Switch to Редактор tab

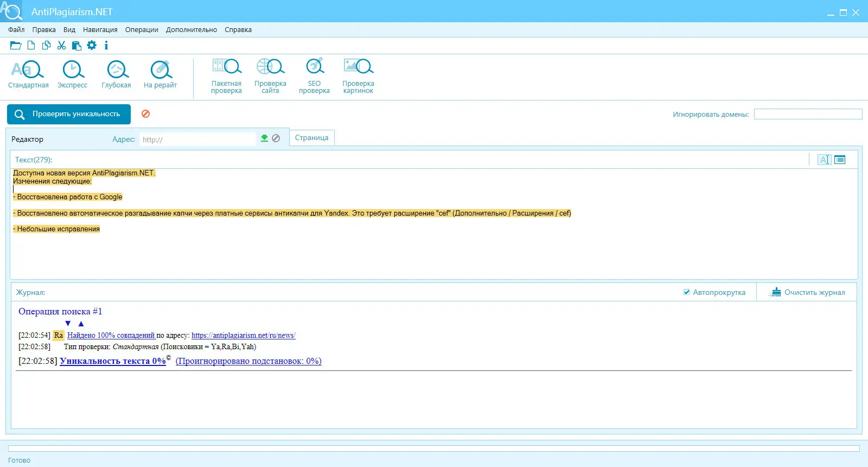tap(27, 140)
